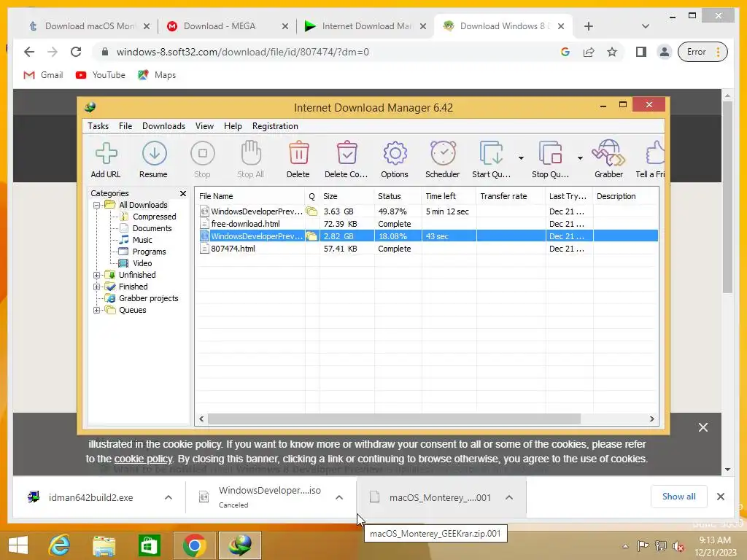Image resolution: width=747 pixels, height=560 pixels.
Task: Open the Grabber tool
Action: click(x=609, y=159)
